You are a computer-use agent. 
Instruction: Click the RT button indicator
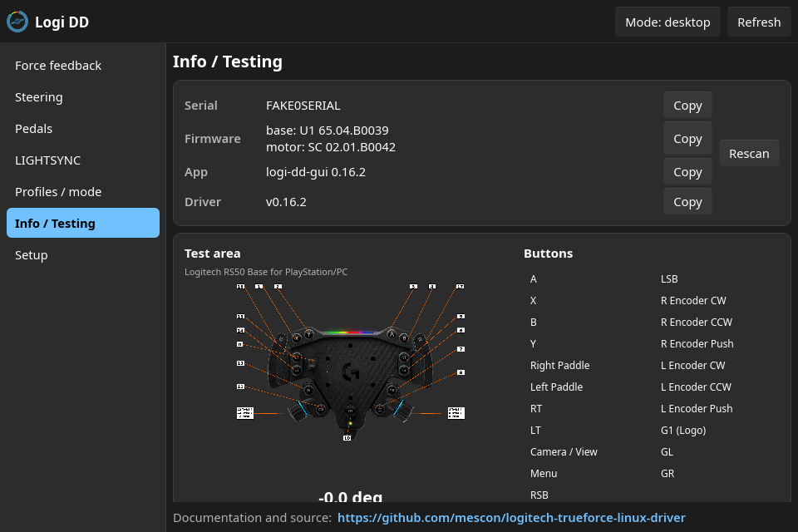click(536, 409)
